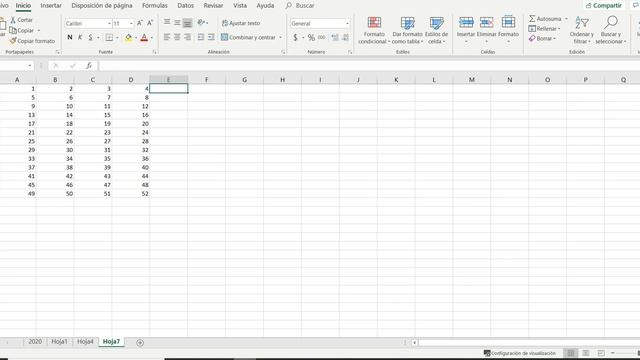The width and height of the screenshot is (640, 360).
Task: Add a new sheet with the plus button
Action: tap(140, 342)
